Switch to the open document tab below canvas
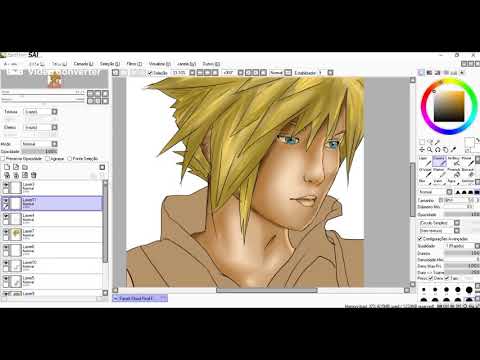Viewport: 480px width, 360px height. (x=140, y=298)
